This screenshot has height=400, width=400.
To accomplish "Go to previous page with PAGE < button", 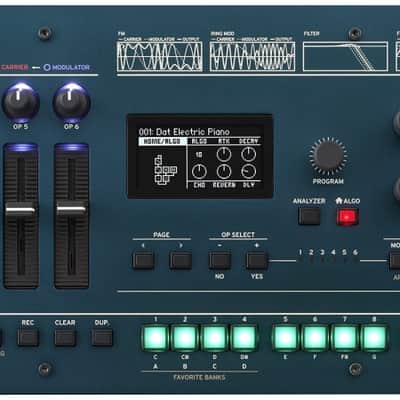I will point(143,260).
